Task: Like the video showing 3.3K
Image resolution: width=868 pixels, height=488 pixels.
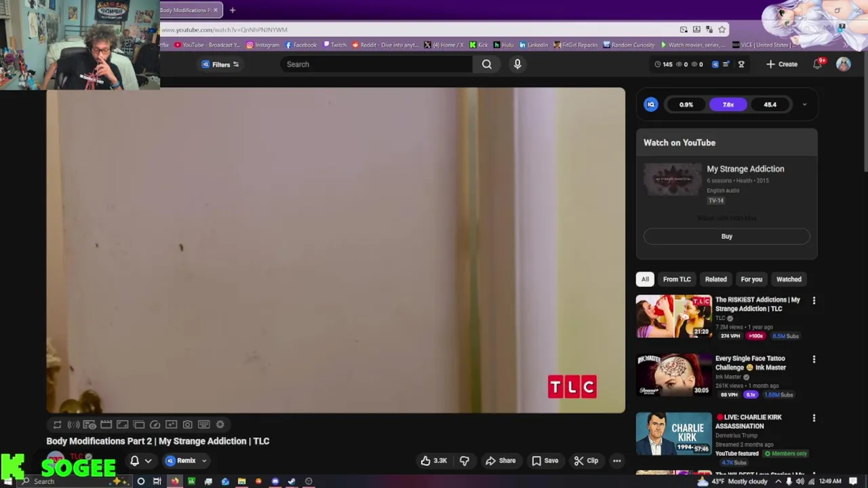Action: point(434,461)
